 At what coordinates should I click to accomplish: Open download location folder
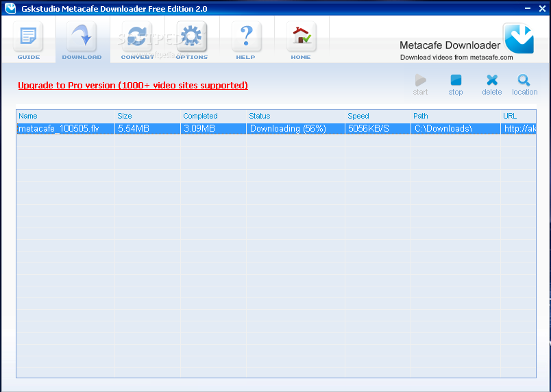(x=524, y=85)
